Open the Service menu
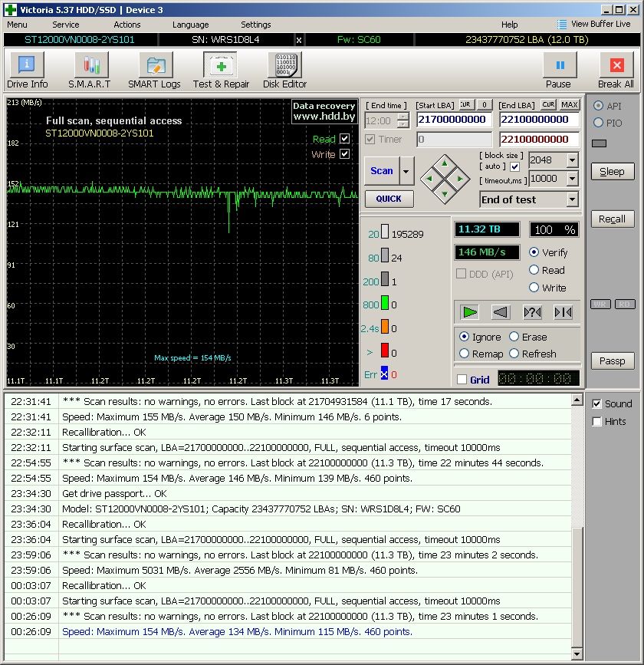 tap(66, 25)
